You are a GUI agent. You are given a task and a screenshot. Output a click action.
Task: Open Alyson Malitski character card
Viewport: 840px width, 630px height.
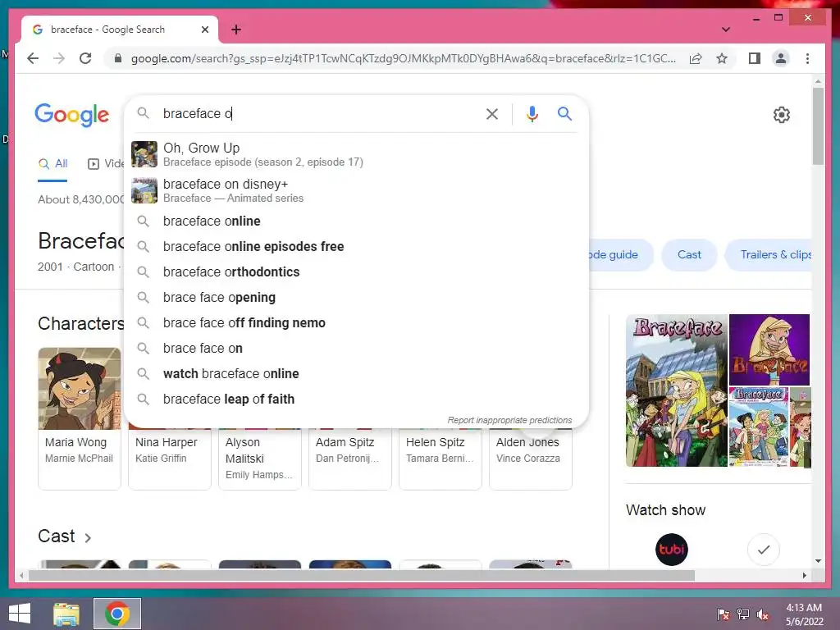[x=260, y=459]
